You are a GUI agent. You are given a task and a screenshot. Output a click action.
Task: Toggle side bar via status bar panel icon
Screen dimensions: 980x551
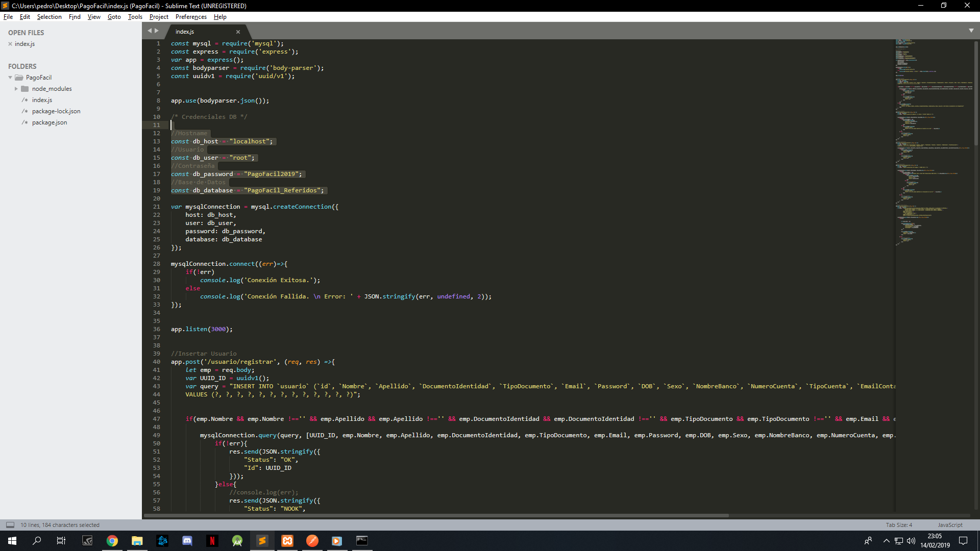(x=10, y=524)
